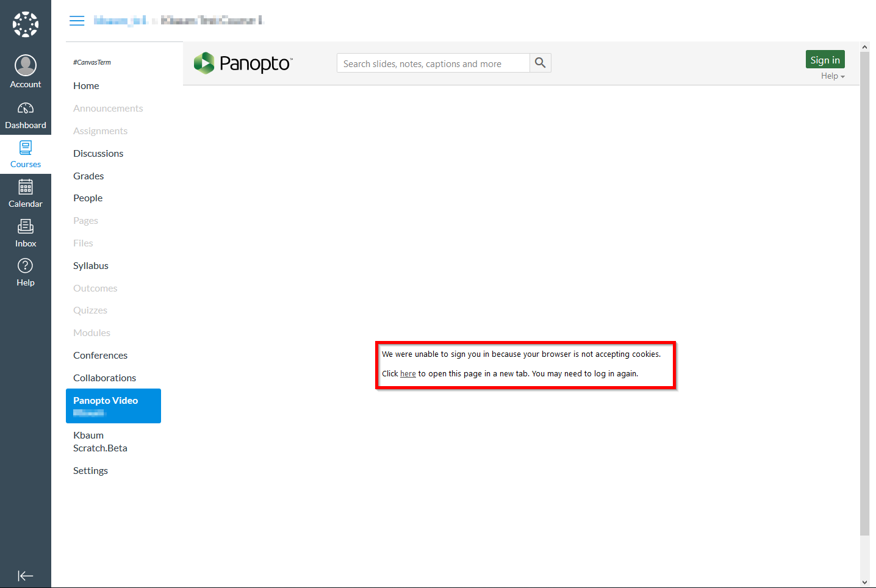Toggle the hamburger course navigation menu
This screenshot has width=876, height=588.
pyautogui.click(x=77, y=21)
